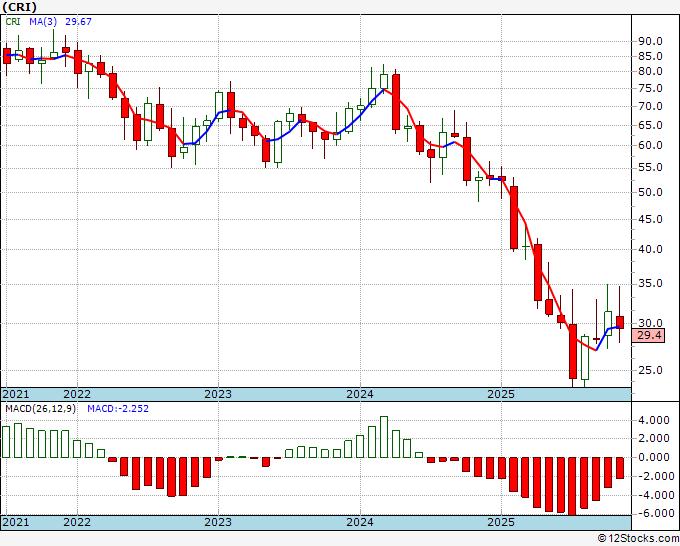Click the 29.4 current price tag
The width and height of the screenshot is (680, 546).
pos(648,335)
